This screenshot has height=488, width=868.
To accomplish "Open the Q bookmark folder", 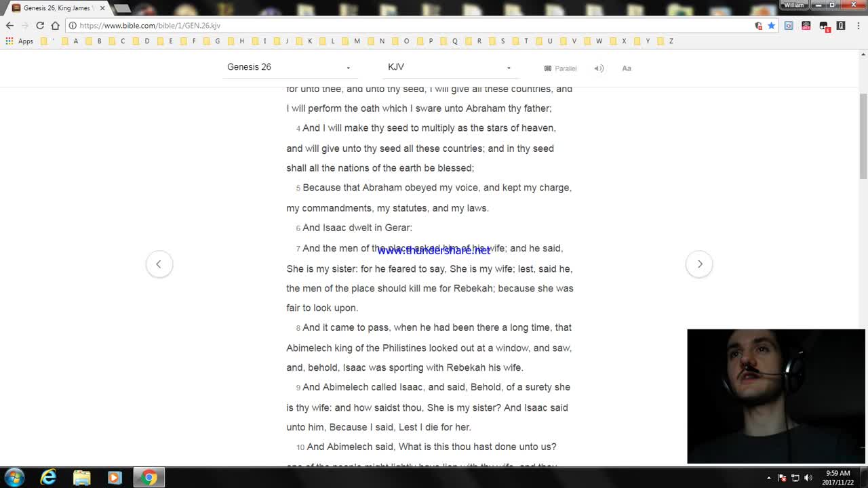I will 449,41.
